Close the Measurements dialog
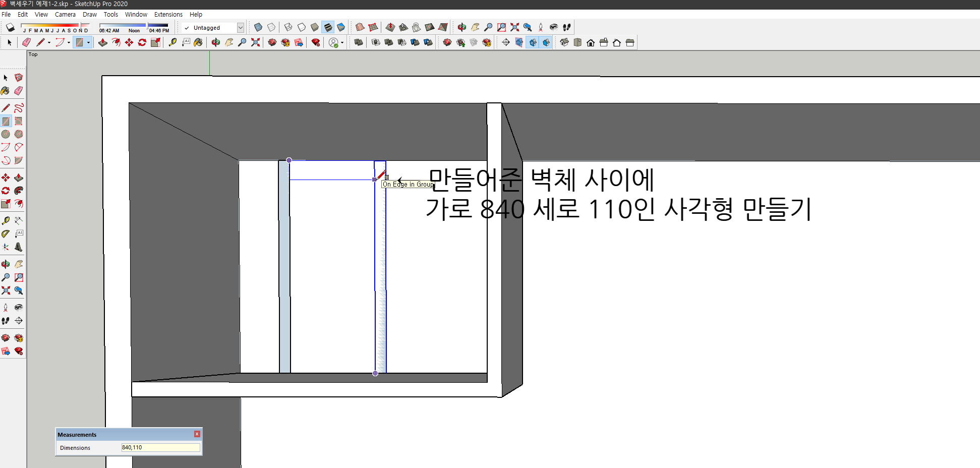 197,434
